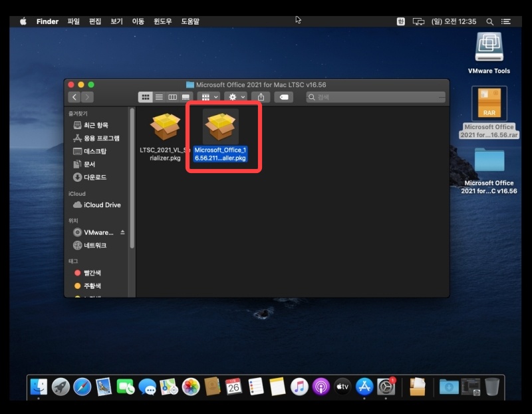
Task: Select LTSC_2021_VL_Serializer.pkg file
Action: tap(165, 137)
